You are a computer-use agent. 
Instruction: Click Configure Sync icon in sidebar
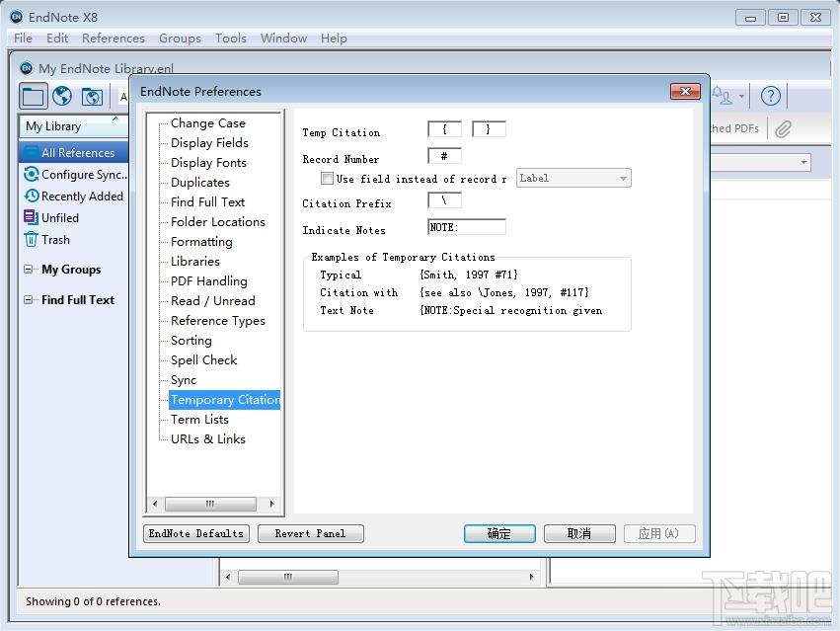point(31,174)
